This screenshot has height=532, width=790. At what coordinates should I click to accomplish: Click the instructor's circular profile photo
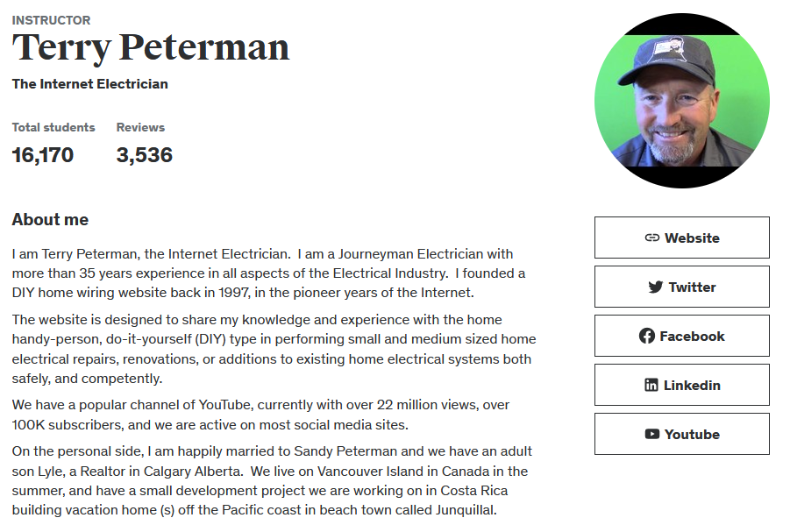681,101
